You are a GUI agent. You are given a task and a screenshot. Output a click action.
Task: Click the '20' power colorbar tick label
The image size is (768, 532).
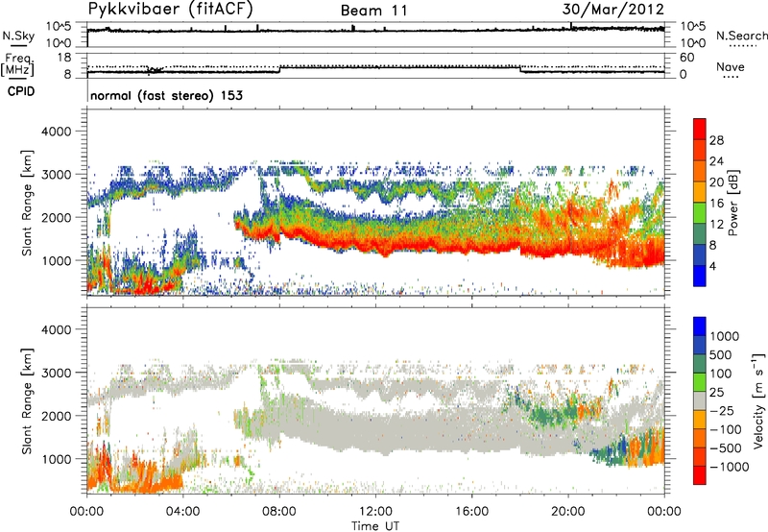pyautogui.click(x=716, y=182)
